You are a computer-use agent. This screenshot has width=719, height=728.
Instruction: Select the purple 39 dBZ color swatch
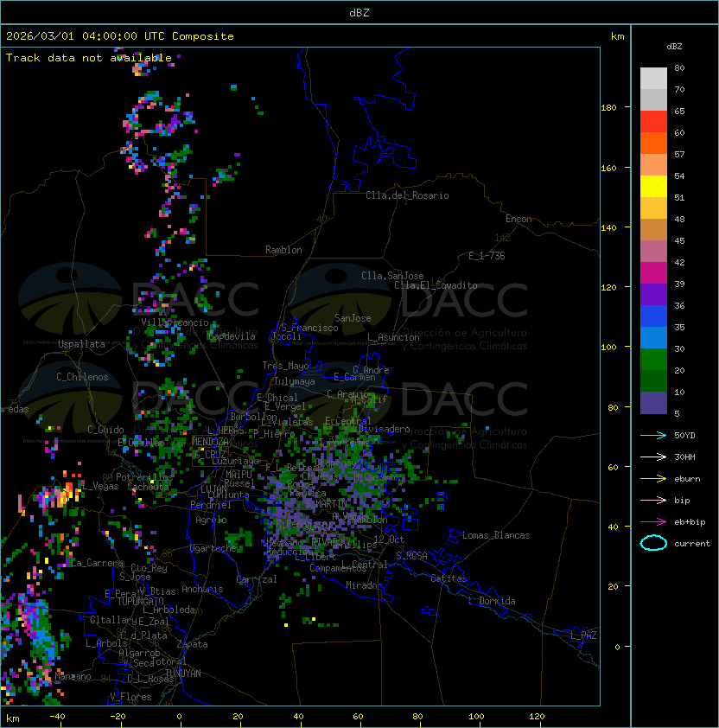pos(653,294)
